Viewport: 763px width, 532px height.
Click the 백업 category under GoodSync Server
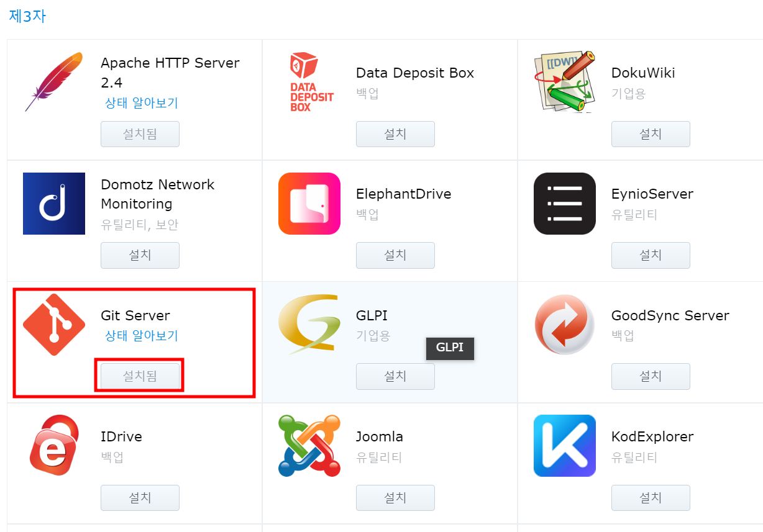click(623, 336)
